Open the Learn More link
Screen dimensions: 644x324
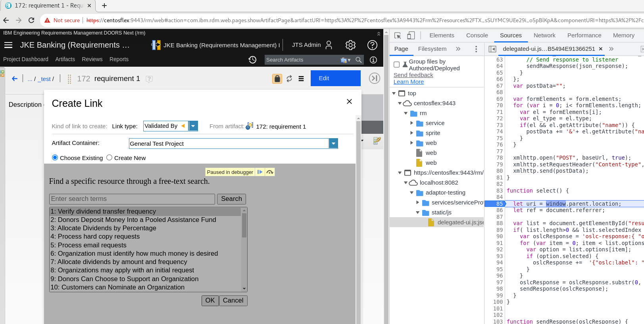coord(409,82)
